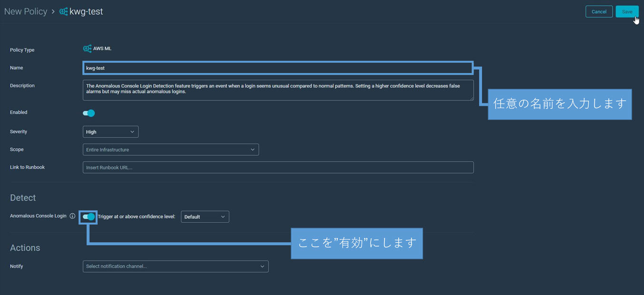Click the Description box resize handle

471,98
